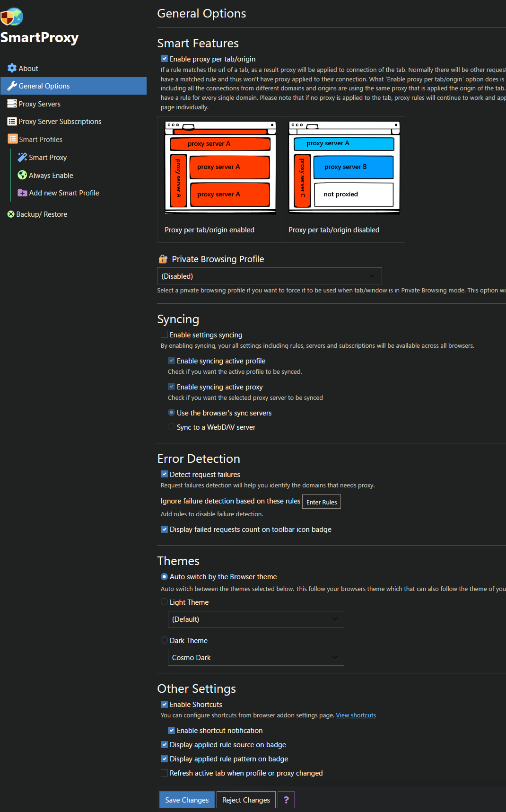Toggle failed requests count badge checkbox
Image resolution: width=506 pixels, height=812 pixels.
click(164, 529)
